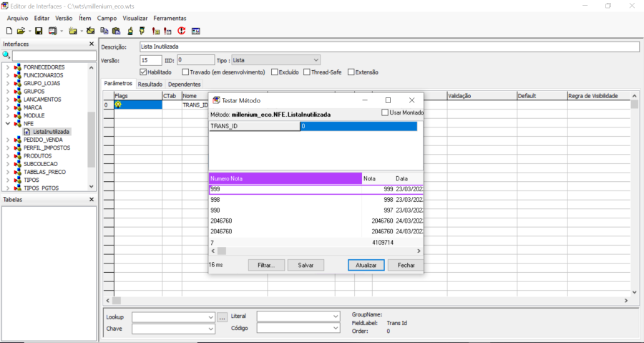This screenshot has height=343, width=644.
Task: Open the Arquivo menu
Action: [18, 18]
